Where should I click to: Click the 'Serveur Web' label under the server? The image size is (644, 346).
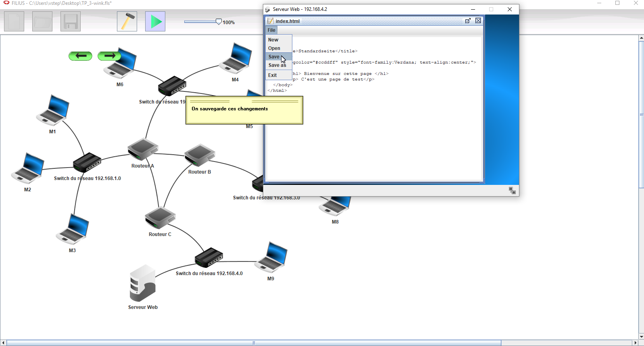coord(143,307)
